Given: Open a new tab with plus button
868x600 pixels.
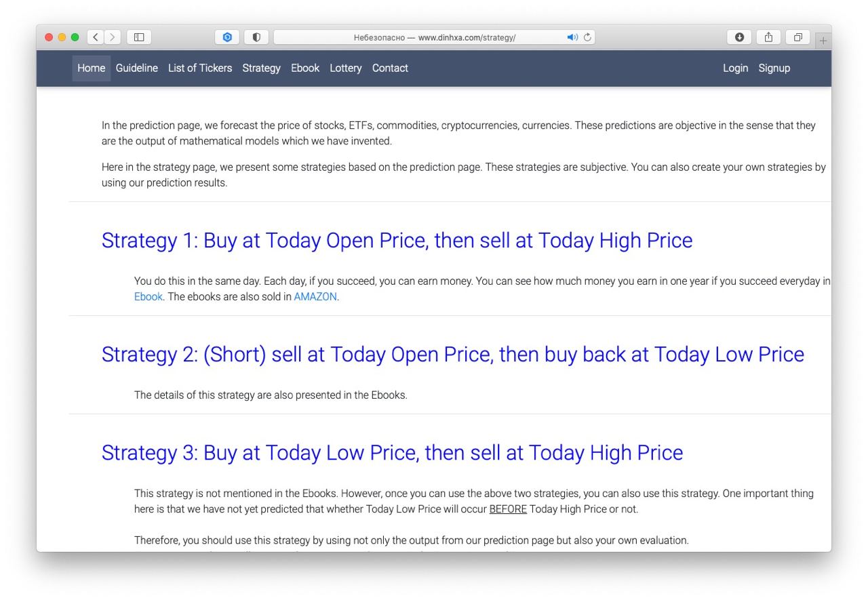Looking at the screenshot, I should 823,41.
